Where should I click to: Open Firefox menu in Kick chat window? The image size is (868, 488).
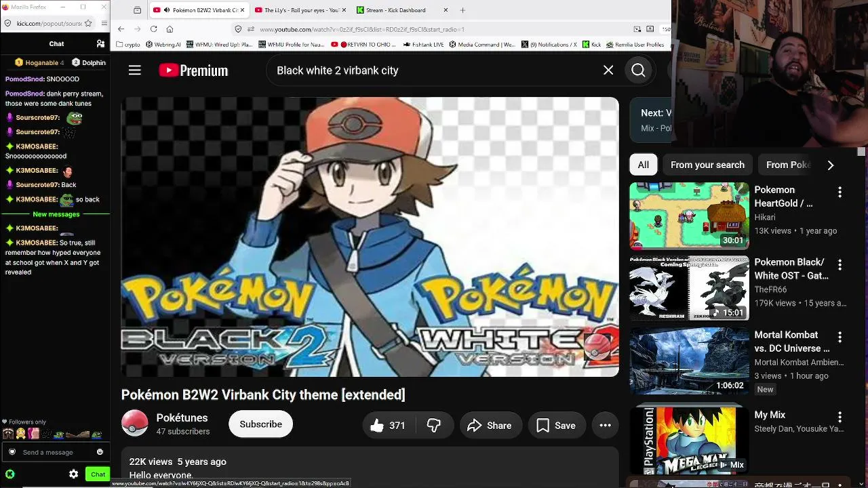tap(104, 23)
